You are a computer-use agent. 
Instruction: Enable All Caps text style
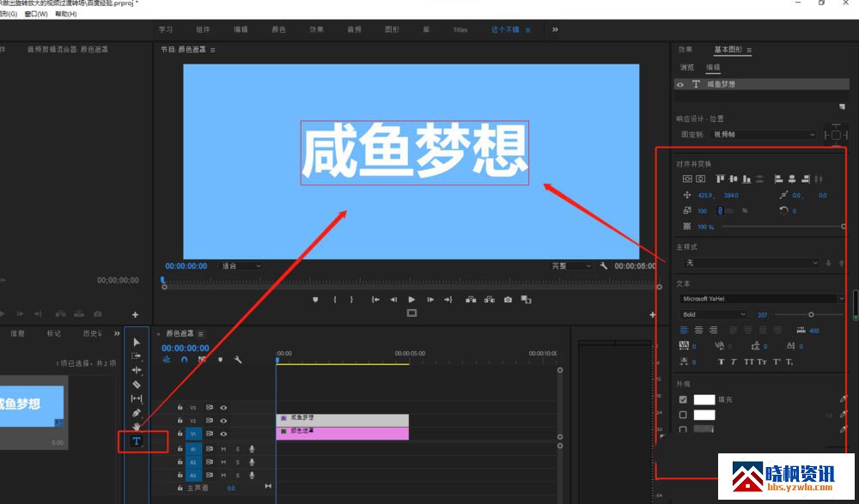click(749, 361)
